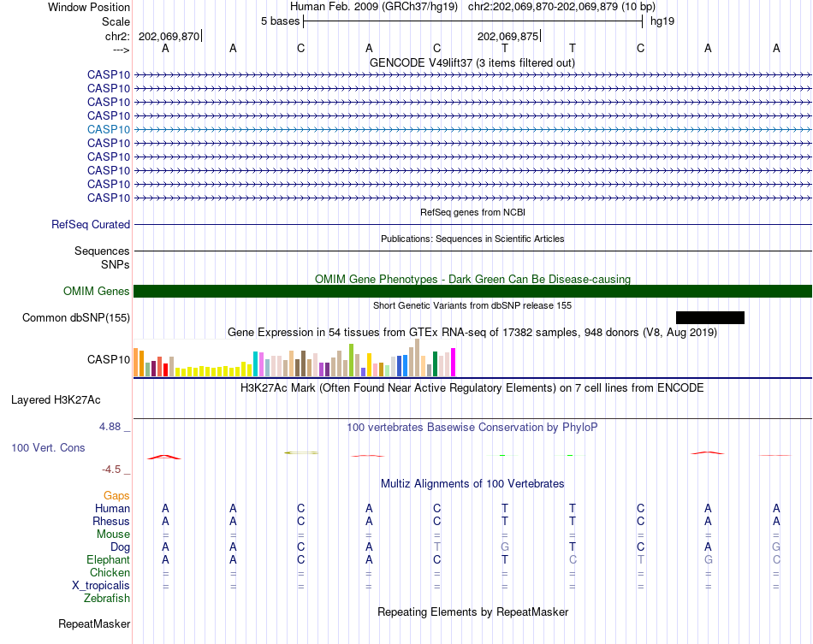Image resolution: width=813 pixels, height=644 pixels.
Task: Click the RepeatMasker track label
Action: point(94,623)
